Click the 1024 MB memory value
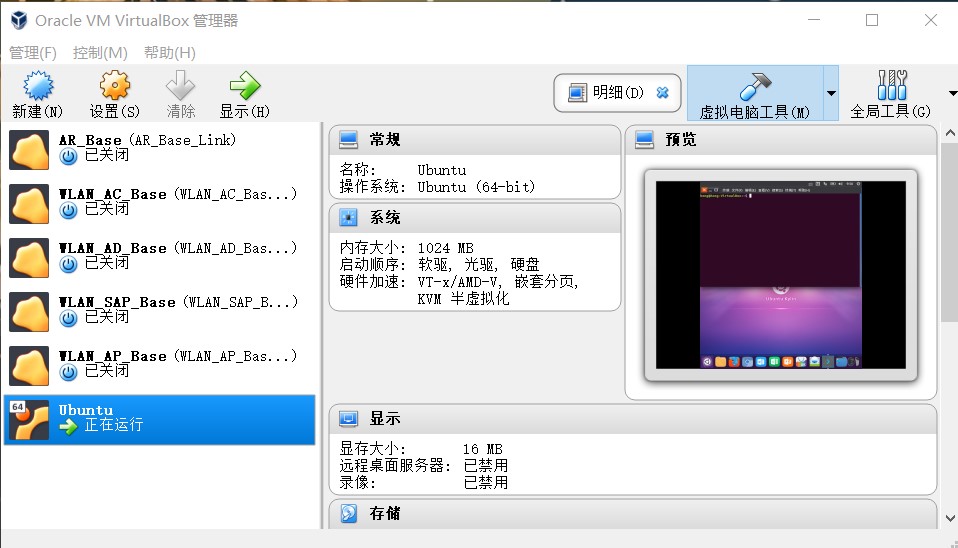The height and width of the screenshot is (548, 958). click(445, 248)
